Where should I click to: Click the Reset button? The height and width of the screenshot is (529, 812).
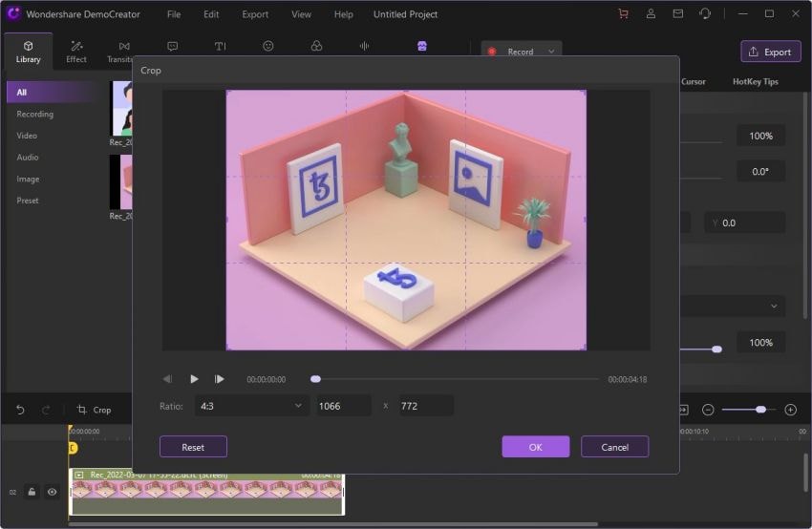[x=193, y=447]
